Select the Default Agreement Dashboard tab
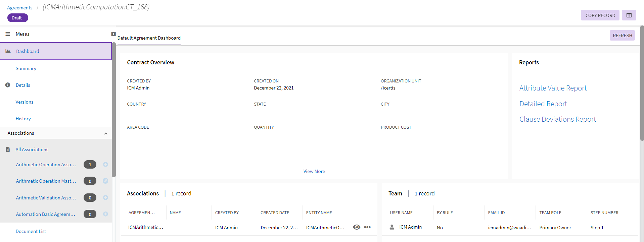This screenshot has width=644, height=242. click(x=149, y=38)
